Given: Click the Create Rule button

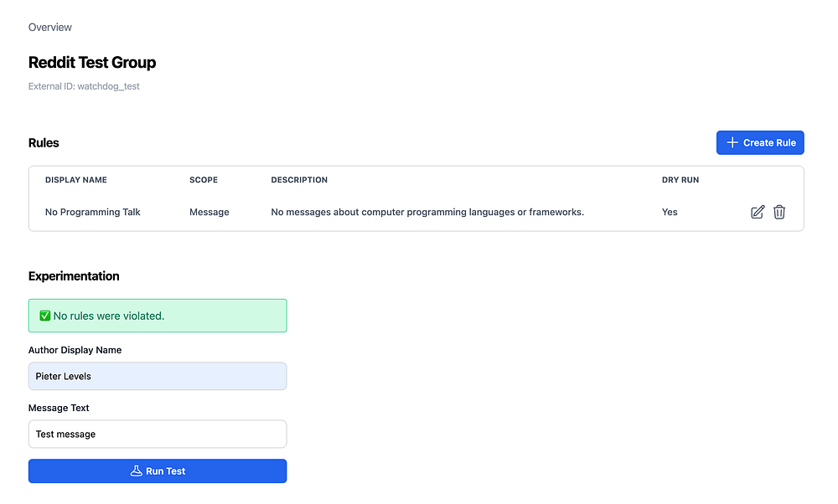Looking at the screenshot, I should click(760, 142).
